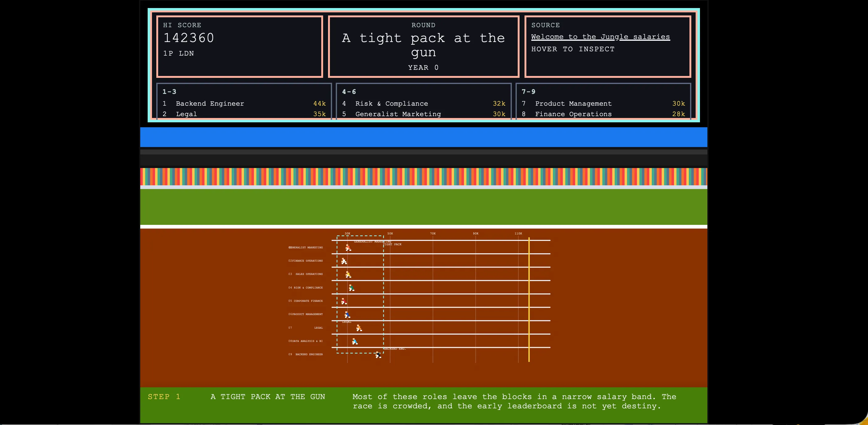
Task: Click the HI SCORE value 142360
Action: tap(189, 38)
